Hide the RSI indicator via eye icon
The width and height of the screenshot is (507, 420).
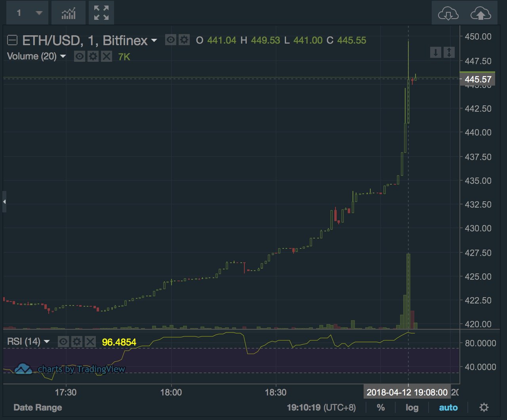click(63, 342)
